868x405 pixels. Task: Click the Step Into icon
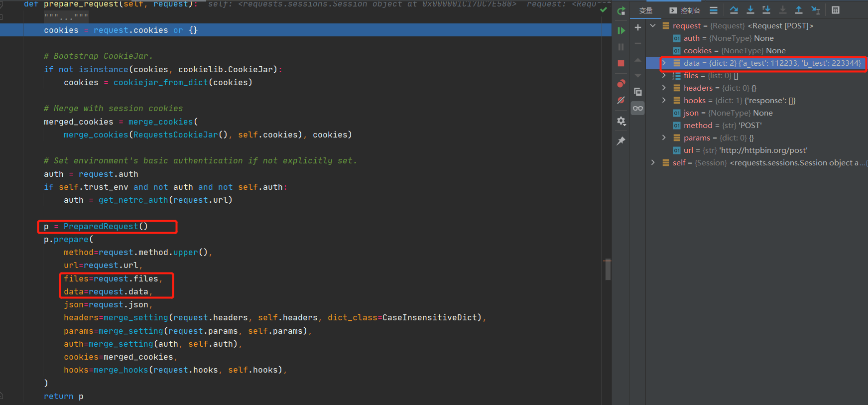pos(750,10)
